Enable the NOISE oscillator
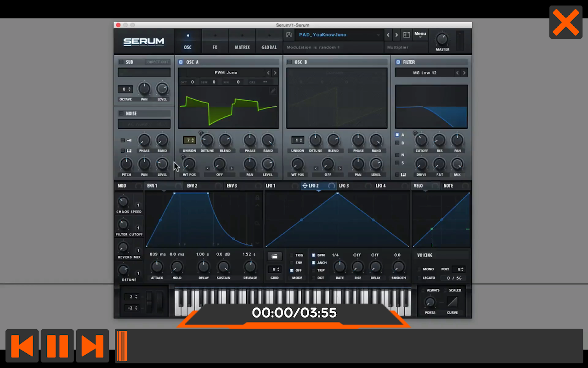The image size is (588, 368). 121,114
